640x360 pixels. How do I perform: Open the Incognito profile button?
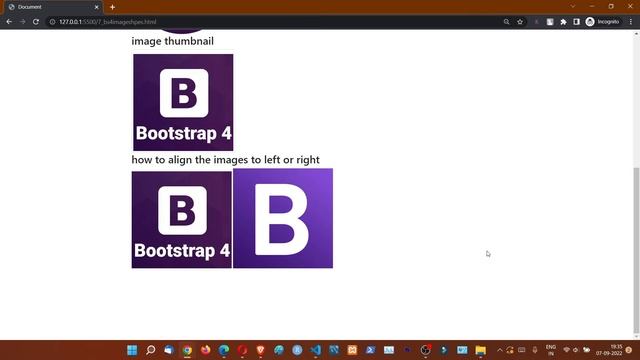[x=602, y=22]
